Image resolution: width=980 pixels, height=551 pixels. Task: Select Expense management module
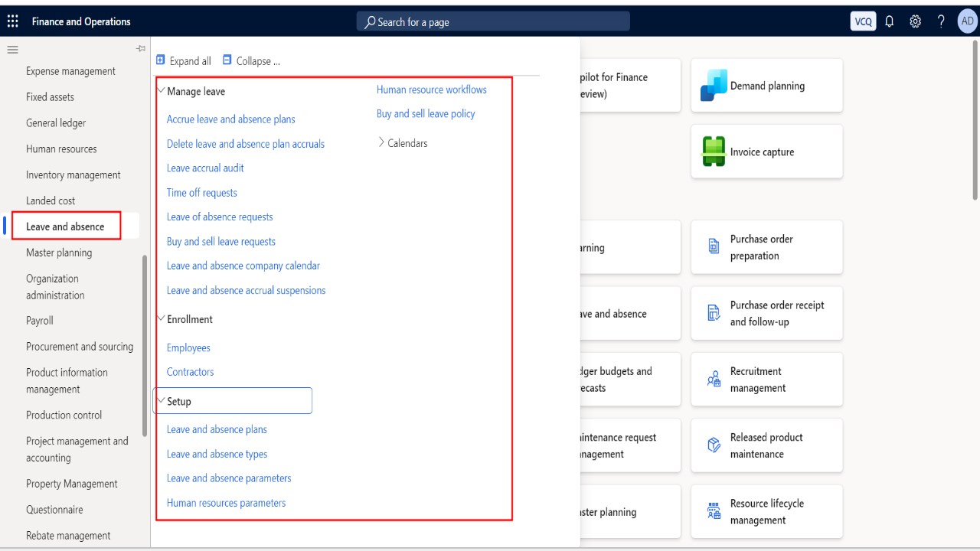point(70,71)
